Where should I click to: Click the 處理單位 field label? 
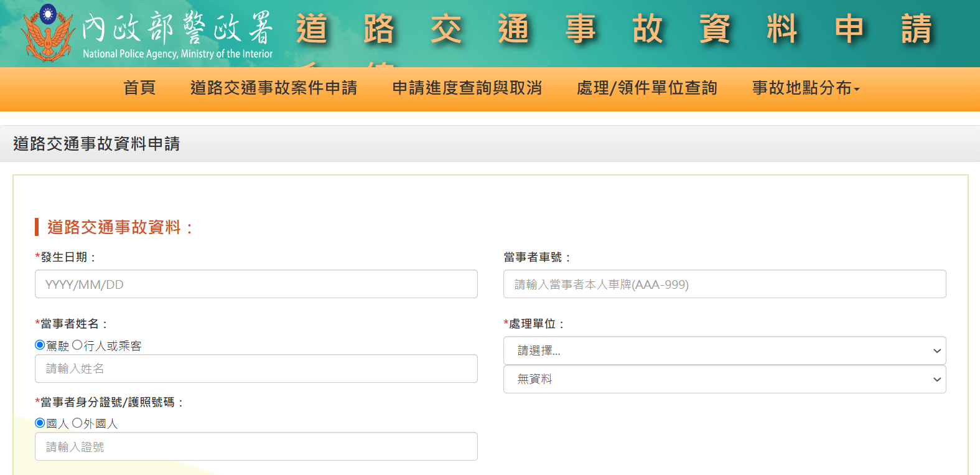534,324
